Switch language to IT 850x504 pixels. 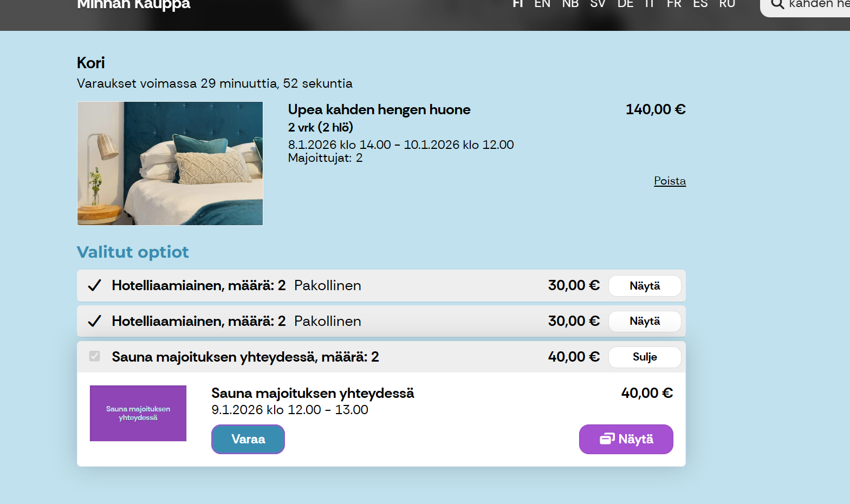(x=650, y=4)
